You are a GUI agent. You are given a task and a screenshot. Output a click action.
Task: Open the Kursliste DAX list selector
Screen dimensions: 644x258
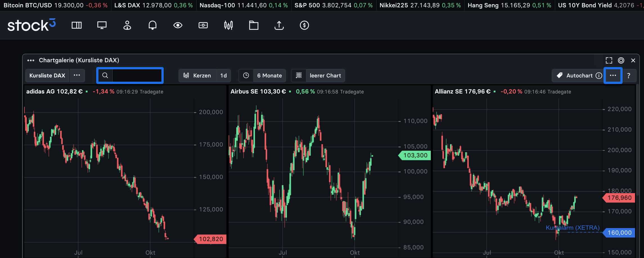click(x=47, y=75)
